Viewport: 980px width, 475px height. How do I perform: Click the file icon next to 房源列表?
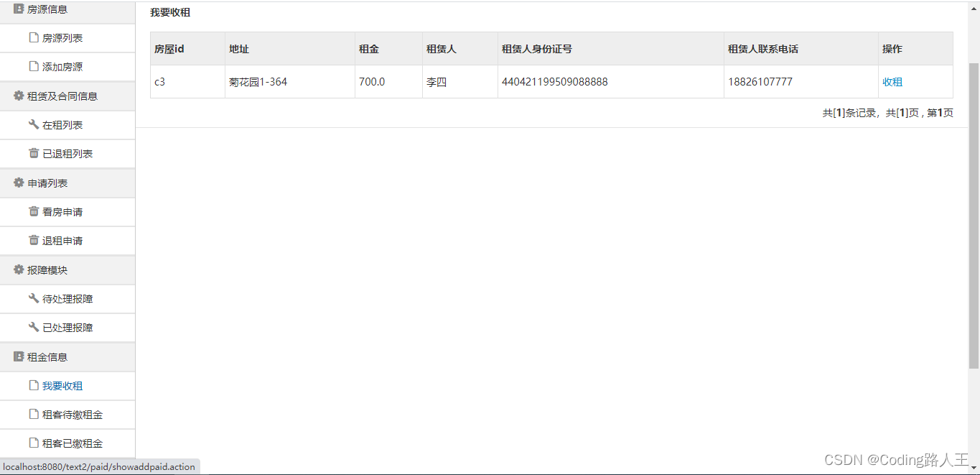33,37
